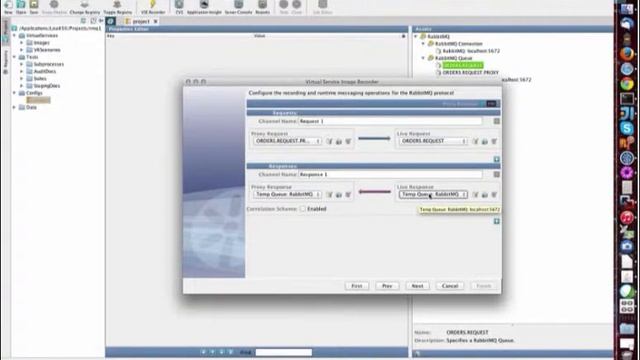Open the Proxy Response queue dropdown
Image resolution: width=640 pixels, height=360 pixels.
[287, 194]
